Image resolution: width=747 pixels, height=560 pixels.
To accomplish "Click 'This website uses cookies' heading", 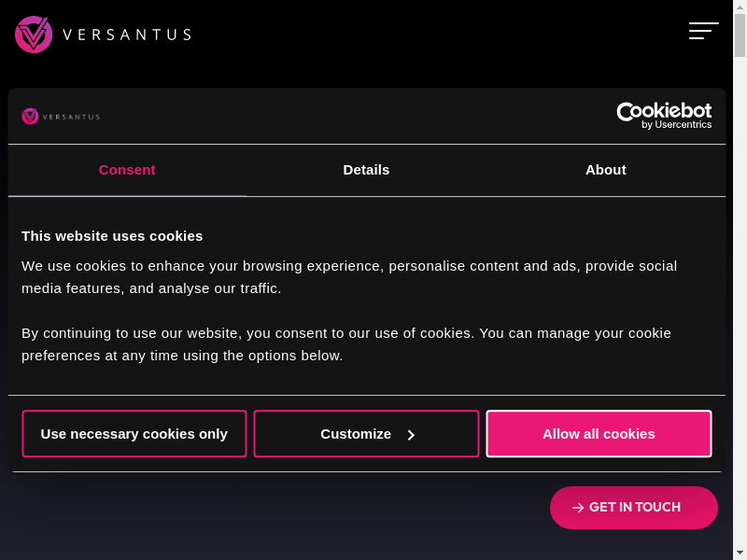I will click(112, 235).
